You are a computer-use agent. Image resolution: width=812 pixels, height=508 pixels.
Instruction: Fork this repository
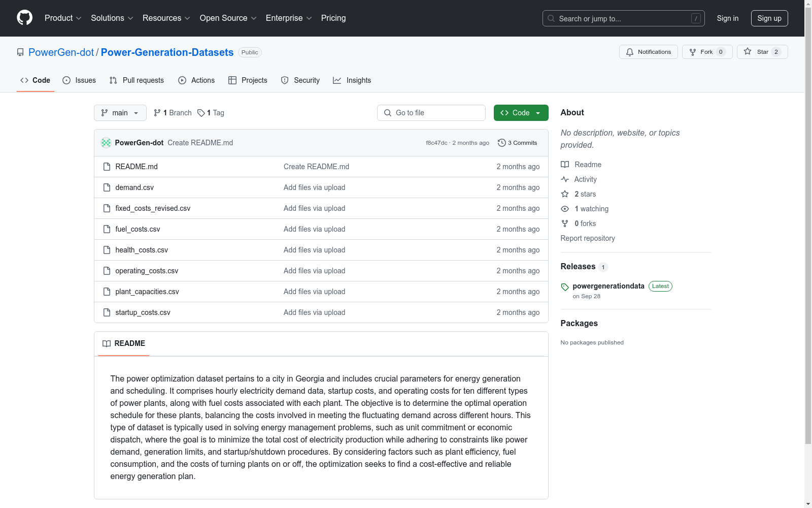(x=707, y=52)
